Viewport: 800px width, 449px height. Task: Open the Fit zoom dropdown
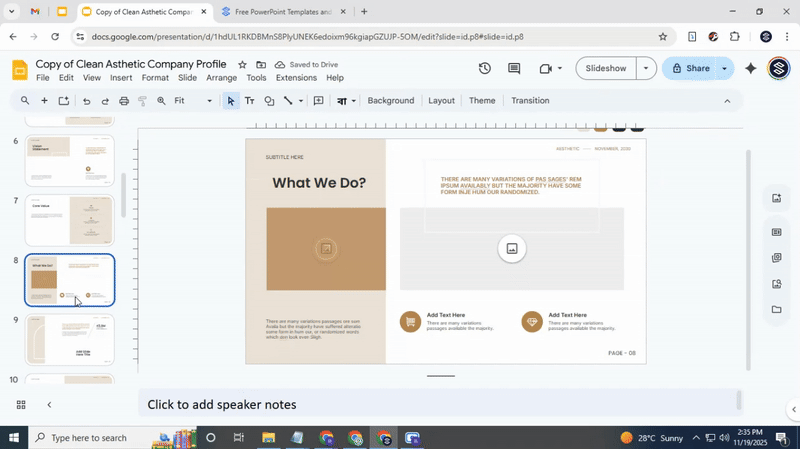click(x=193, y=101)
